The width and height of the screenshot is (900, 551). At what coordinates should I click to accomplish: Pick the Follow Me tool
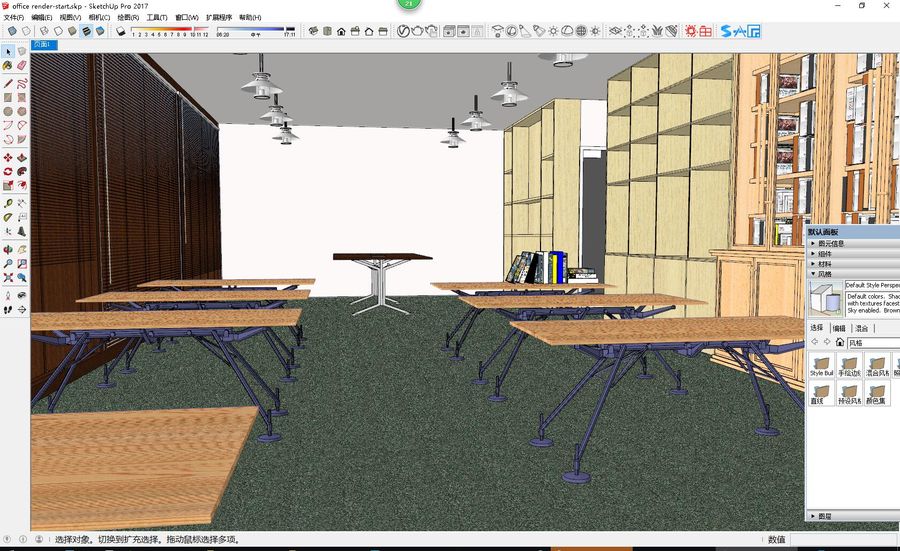[22, 171]
